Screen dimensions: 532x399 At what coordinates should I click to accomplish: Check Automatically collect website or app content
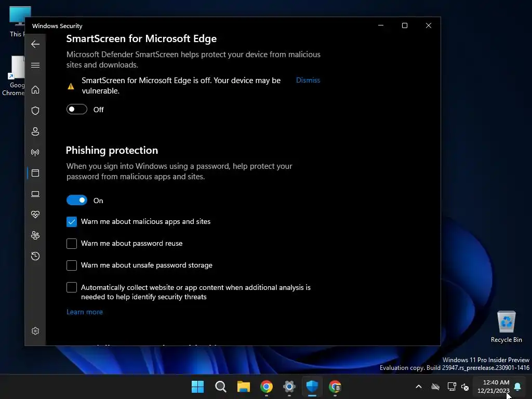(x=72, y=287)
